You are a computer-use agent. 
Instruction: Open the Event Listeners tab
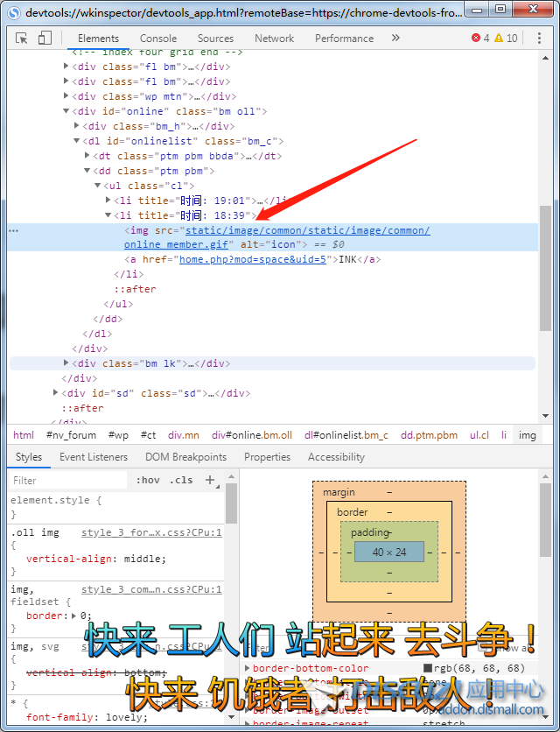(94, 457)
